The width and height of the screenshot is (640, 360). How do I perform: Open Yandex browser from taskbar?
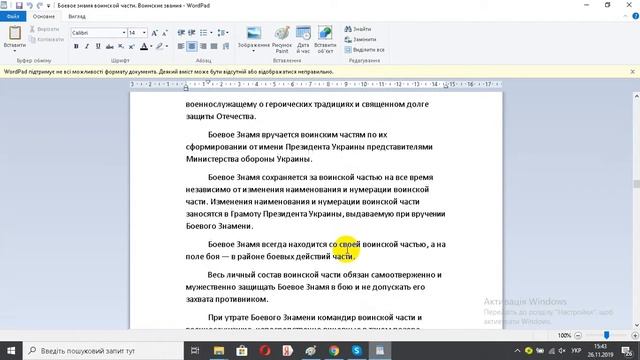(x=288, y=351)
